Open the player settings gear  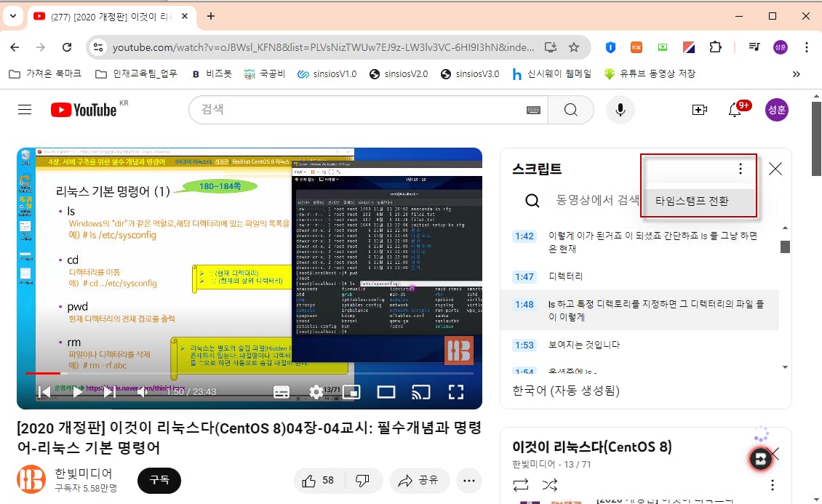(x=316, y=392)
